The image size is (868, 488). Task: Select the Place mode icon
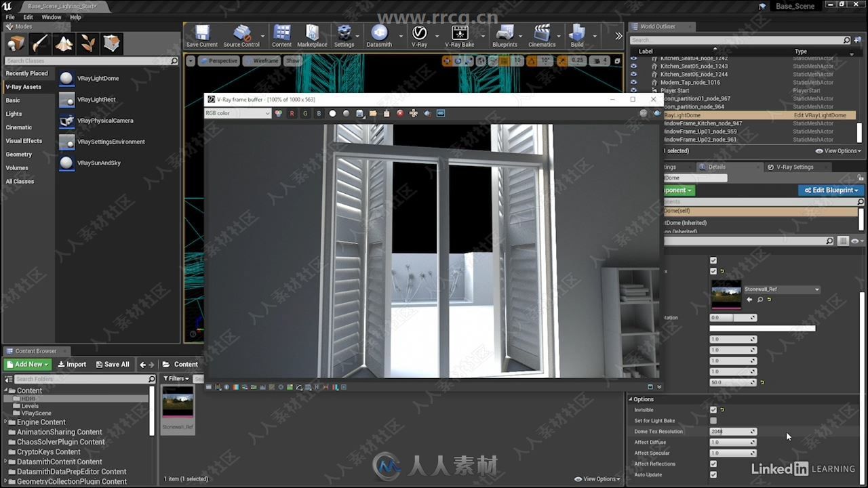tap(16, 44)
